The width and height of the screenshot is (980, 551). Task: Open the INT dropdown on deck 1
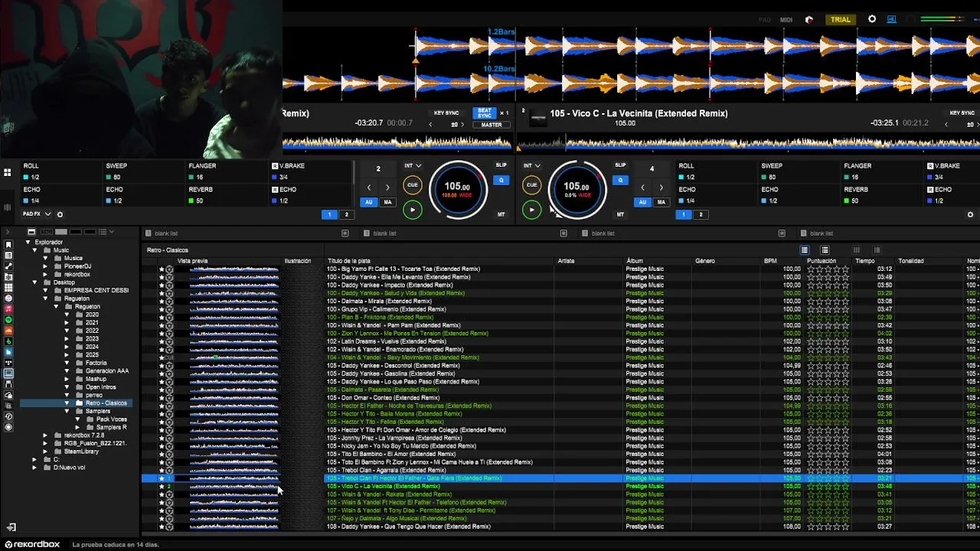tap(413, 165)
